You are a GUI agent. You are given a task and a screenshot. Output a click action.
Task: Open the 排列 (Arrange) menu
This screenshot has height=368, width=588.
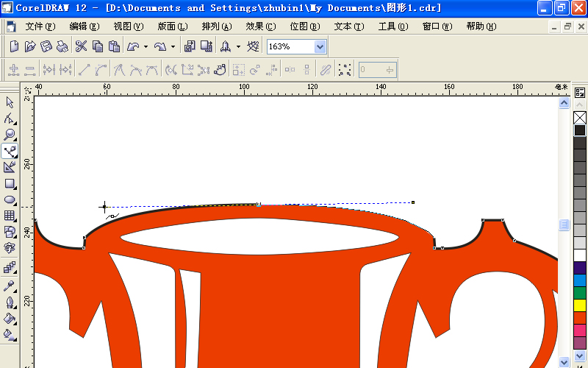pos(217,26)
